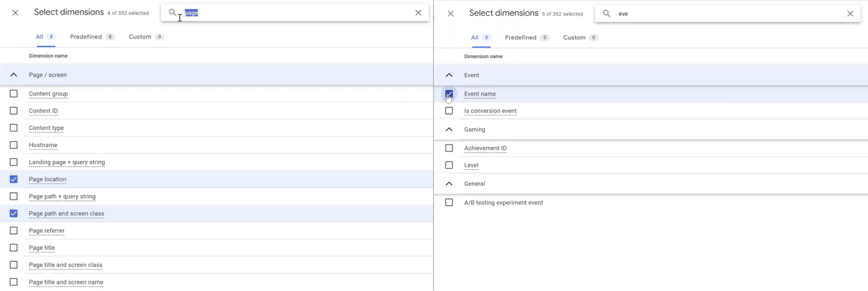The width and height of the screenshot is (868, 291).
Task: Open the right panel All tab
Action: 480,38
